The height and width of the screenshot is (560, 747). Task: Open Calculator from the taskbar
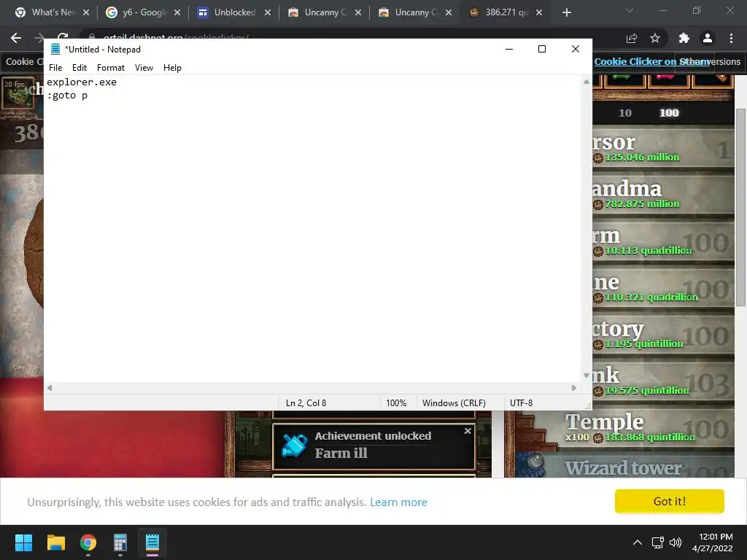point(120,542)
